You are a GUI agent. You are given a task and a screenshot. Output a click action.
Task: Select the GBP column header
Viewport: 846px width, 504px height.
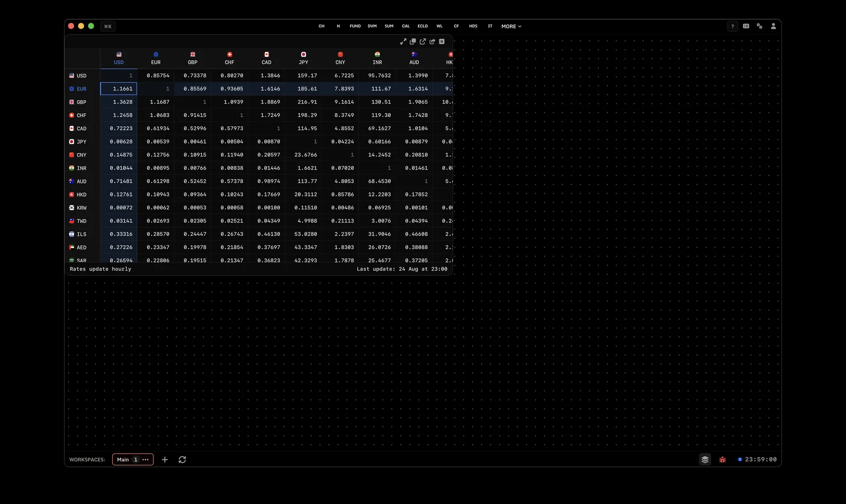pyautogui.click(x=193, y=59)
